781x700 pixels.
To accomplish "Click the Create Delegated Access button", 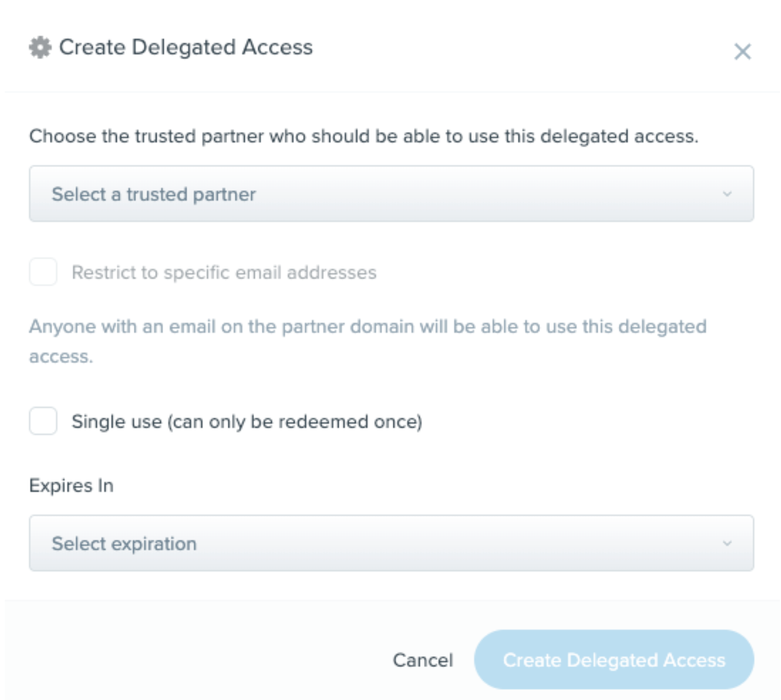I will [x=614, y=660].
